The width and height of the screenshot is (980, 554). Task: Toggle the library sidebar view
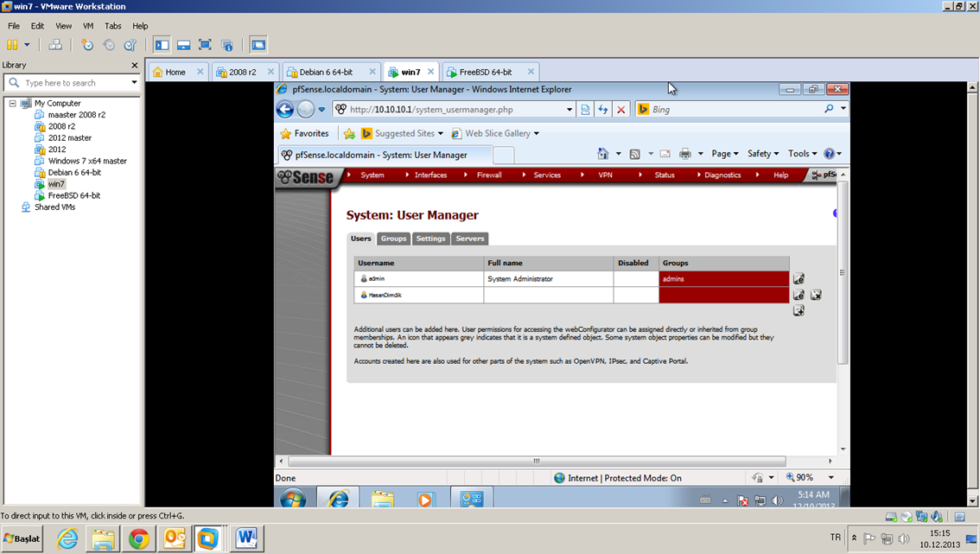(x=162, y=45)
